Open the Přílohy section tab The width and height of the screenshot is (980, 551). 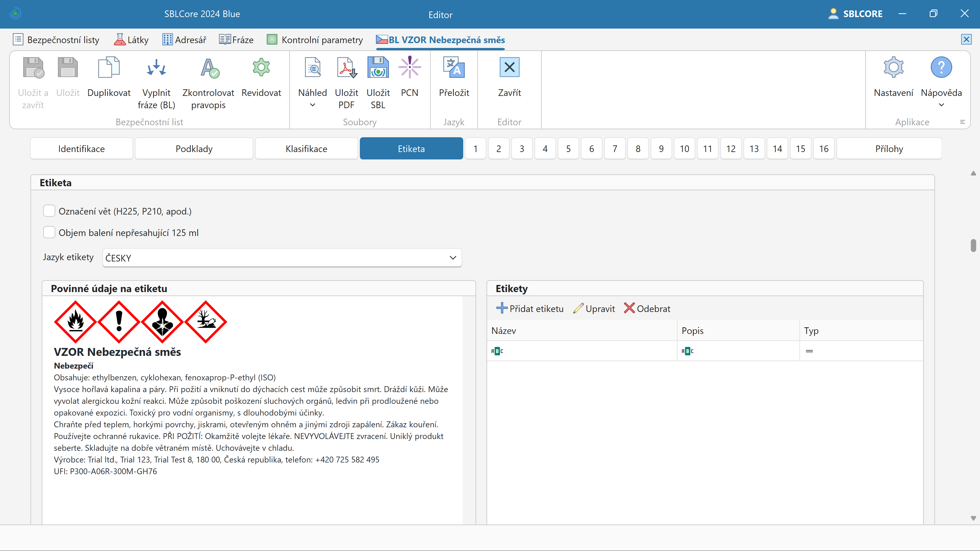click(x=889, y=149)
